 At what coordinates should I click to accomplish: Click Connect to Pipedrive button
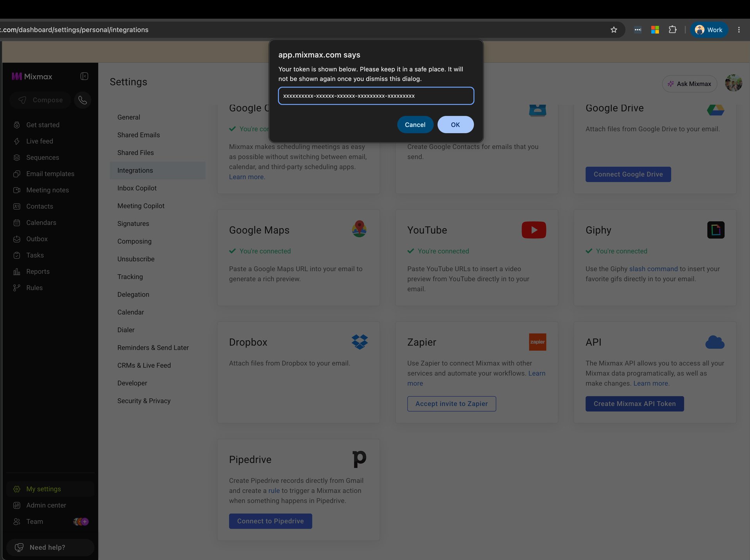coord(270,521)
